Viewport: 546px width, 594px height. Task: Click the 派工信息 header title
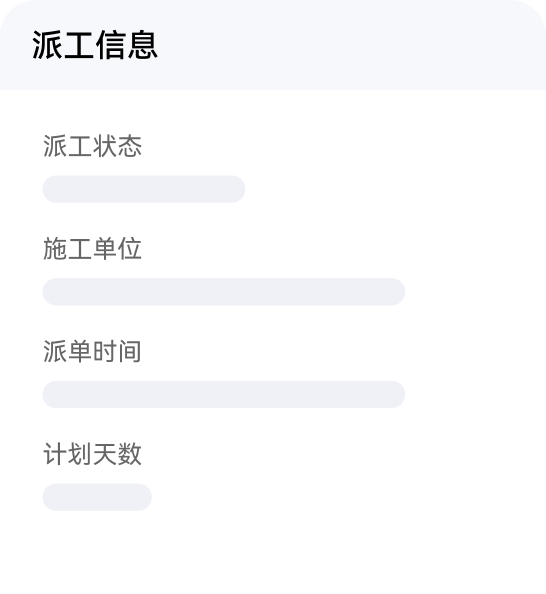point(95,45)
